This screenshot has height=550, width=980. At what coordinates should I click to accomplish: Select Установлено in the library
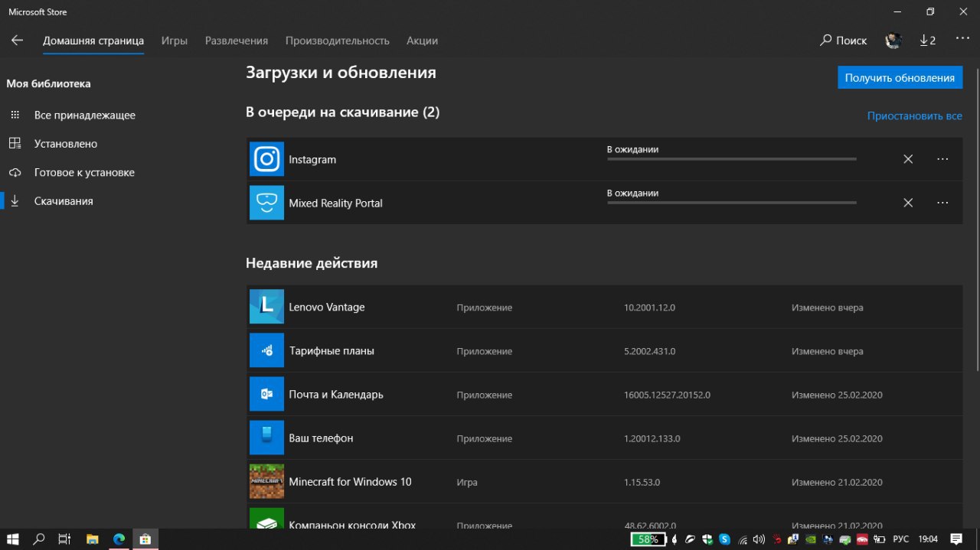[x=66, y=144]
